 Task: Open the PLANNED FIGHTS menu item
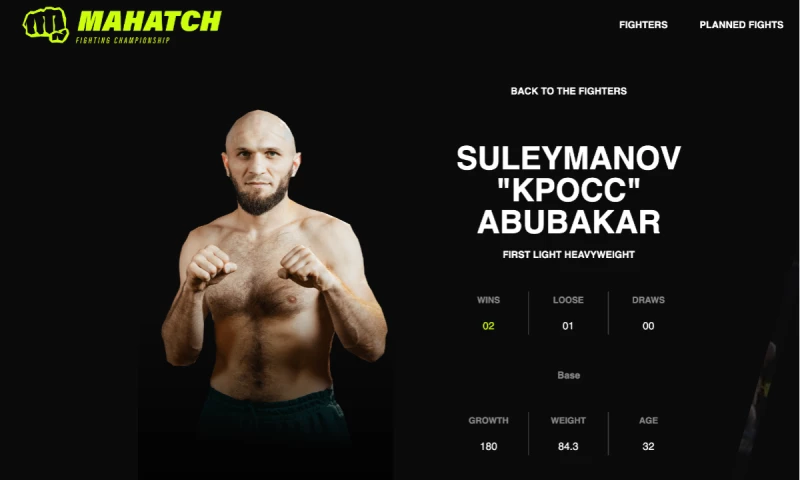click(741, 24)
